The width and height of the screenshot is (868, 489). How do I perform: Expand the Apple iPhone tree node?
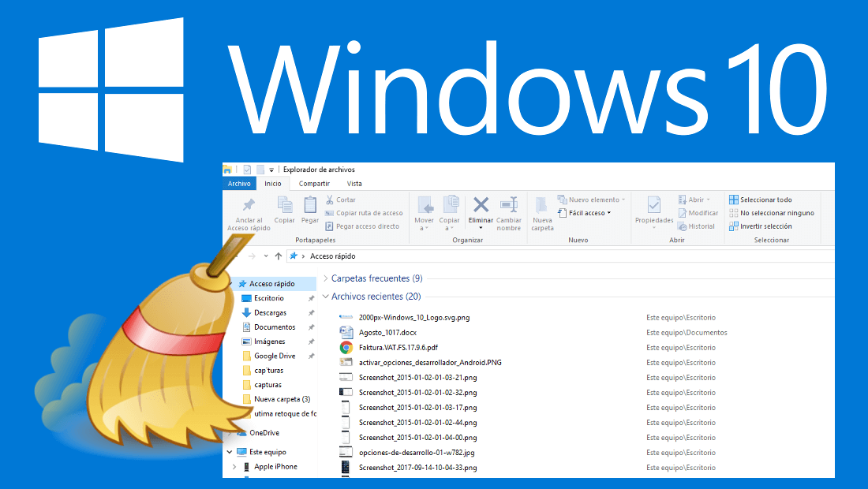pos(234,467)
